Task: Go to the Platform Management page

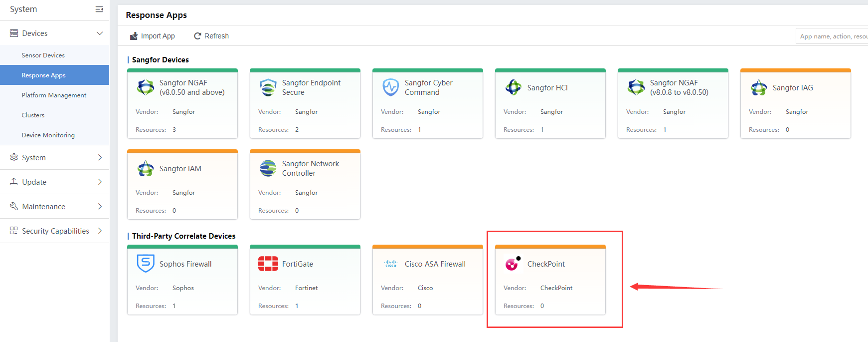Action: 54,95
